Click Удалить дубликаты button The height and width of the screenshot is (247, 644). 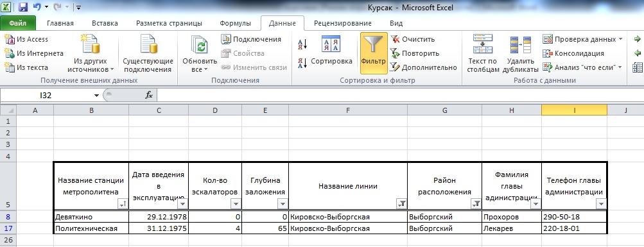click(x=520, y=54)
